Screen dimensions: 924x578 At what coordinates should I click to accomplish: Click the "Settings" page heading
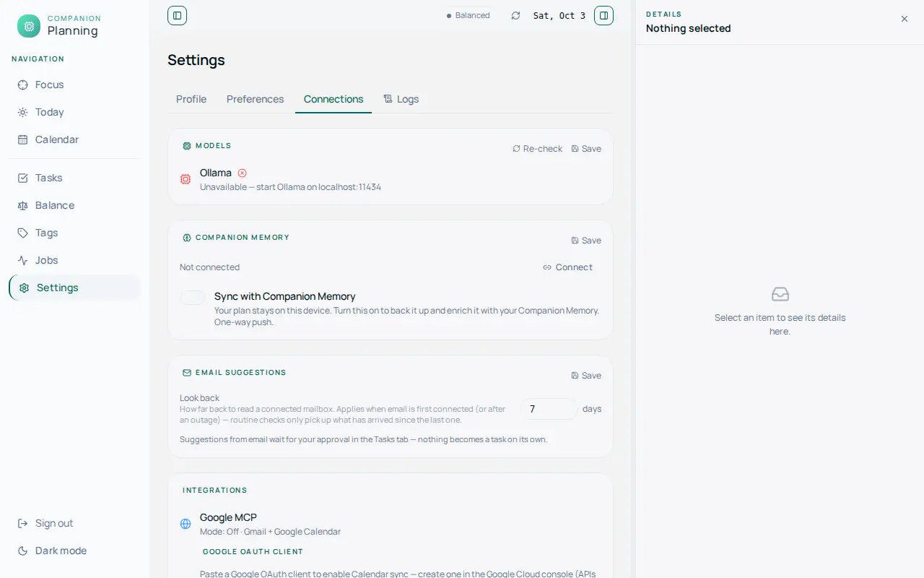(x=196, y=60)
